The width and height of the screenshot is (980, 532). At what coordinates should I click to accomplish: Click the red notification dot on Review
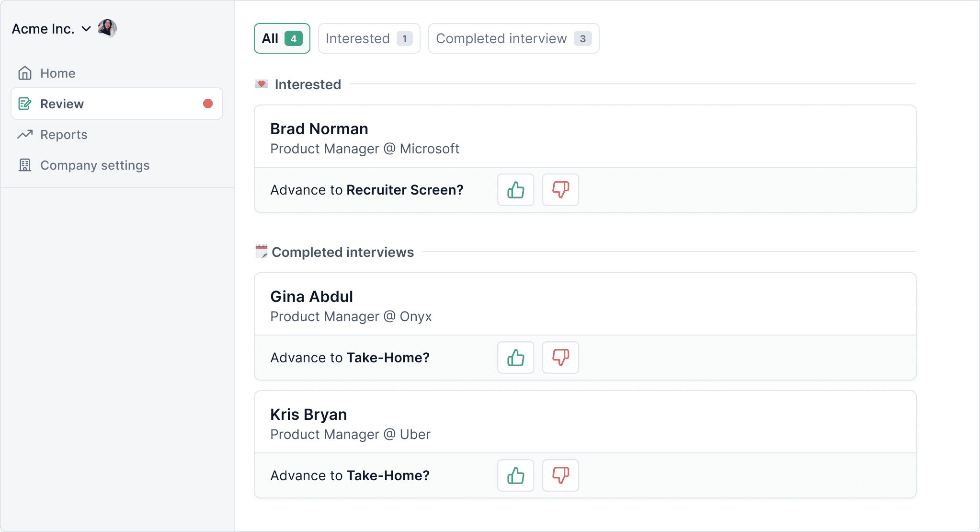click(x=208, y=104)
